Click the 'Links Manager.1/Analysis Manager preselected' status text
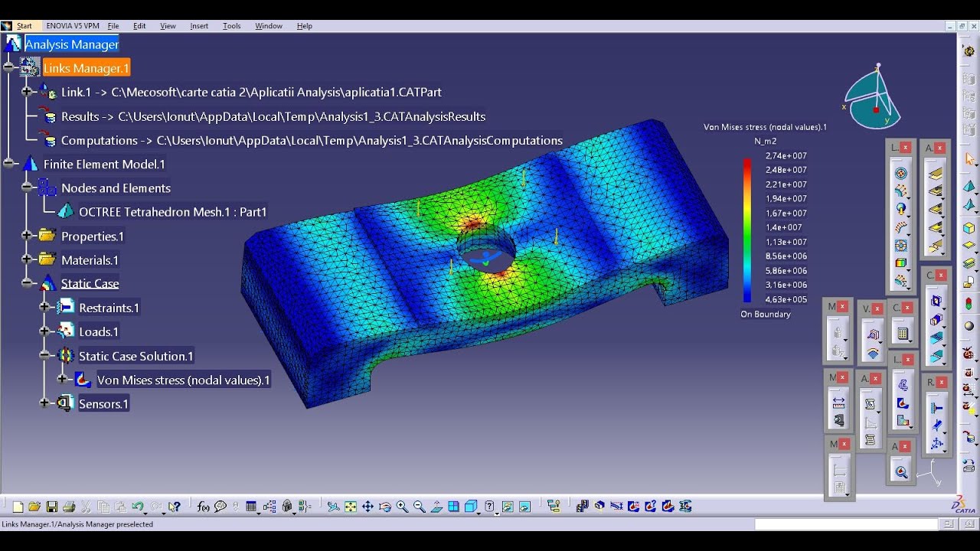The image size is (980, 551). click(77, 524)
